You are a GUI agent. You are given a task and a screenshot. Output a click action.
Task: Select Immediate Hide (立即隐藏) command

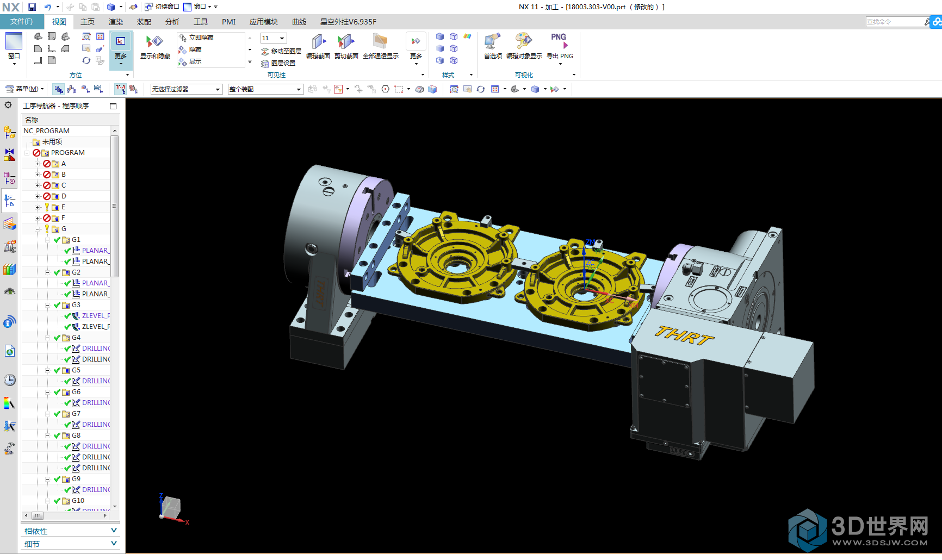196,38
